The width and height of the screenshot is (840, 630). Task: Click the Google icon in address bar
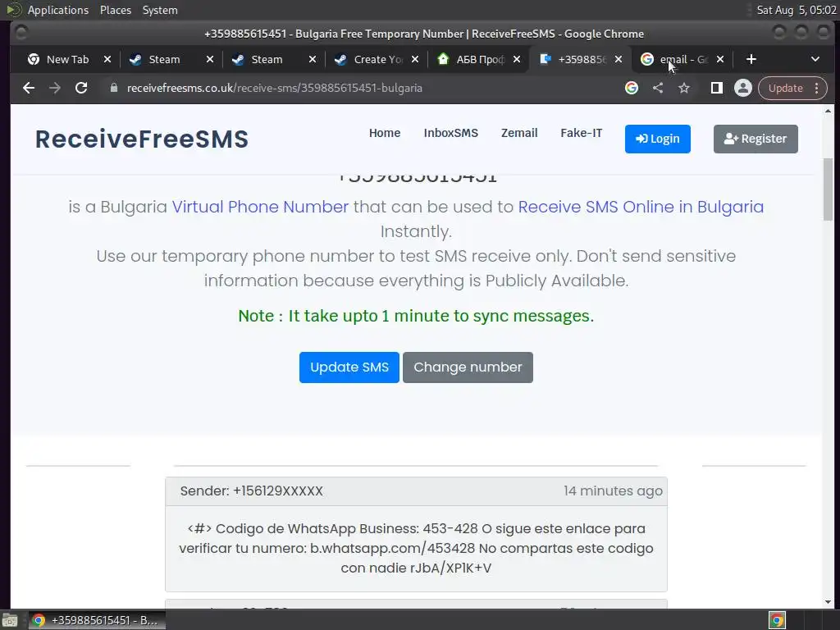pos(632,88)
